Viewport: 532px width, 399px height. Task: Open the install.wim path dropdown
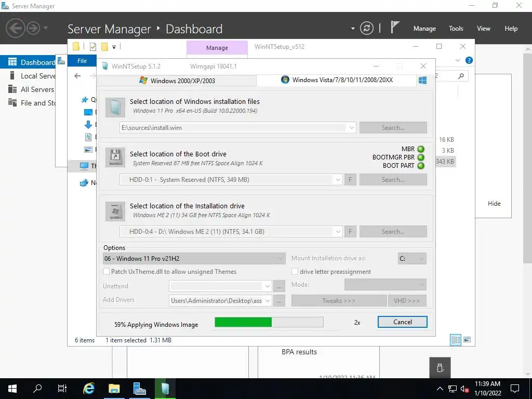click(352, 128)
